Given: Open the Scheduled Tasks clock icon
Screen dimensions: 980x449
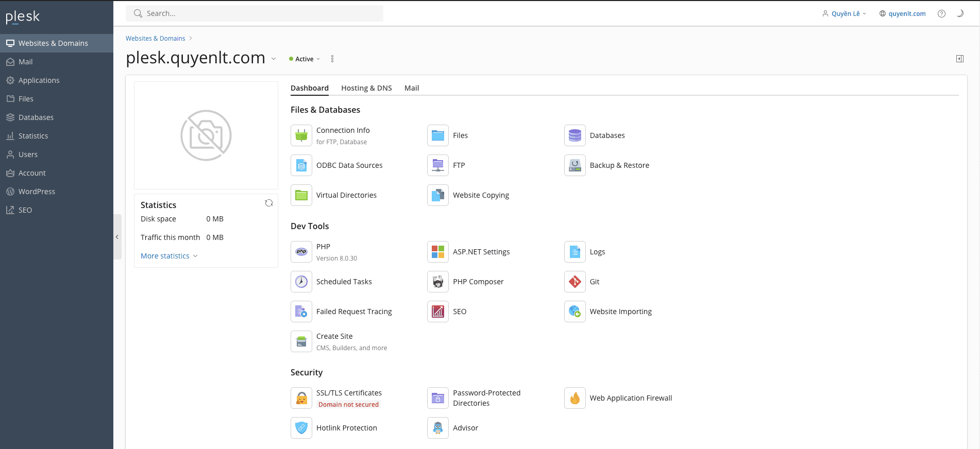Looking at the screenshot, I should (x=301, y=282).
